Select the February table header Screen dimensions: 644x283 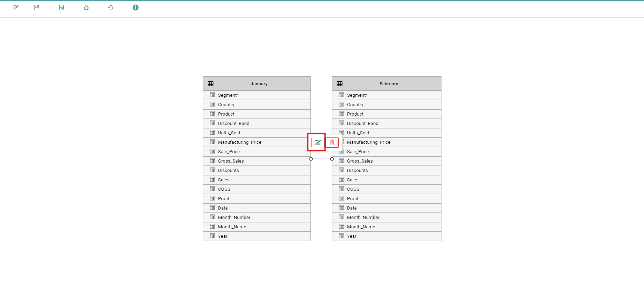pyautogui.click(x=389, y=84)
